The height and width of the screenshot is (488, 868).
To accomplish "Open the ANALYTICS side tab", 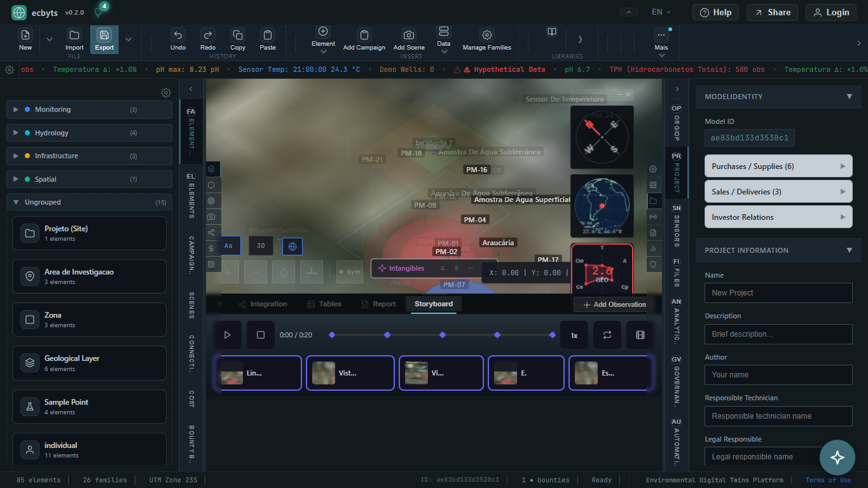I will (x=677, y=320).
